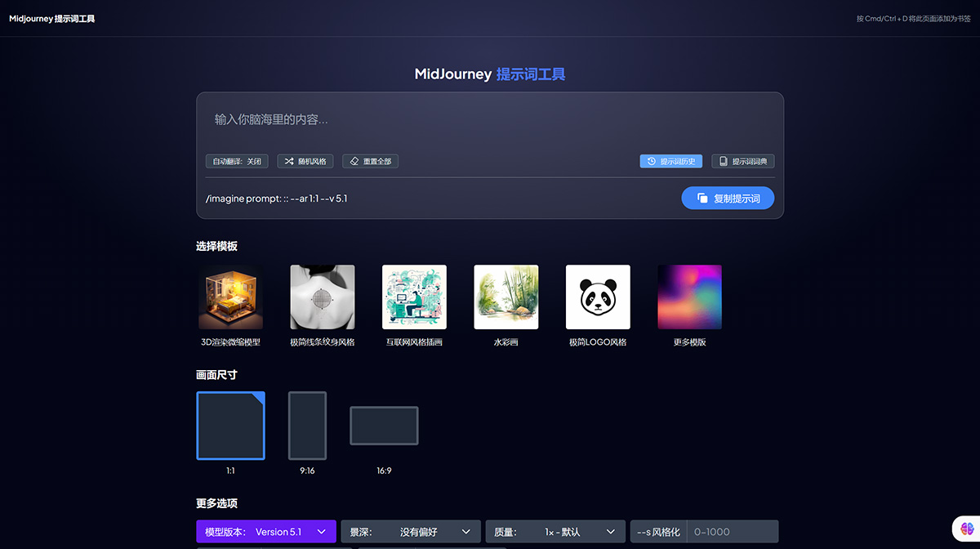980x549 pixels.
Task: Click the --s 风格化 0-1000 input field
Action: pyautogui.click(x=731, y=531)
